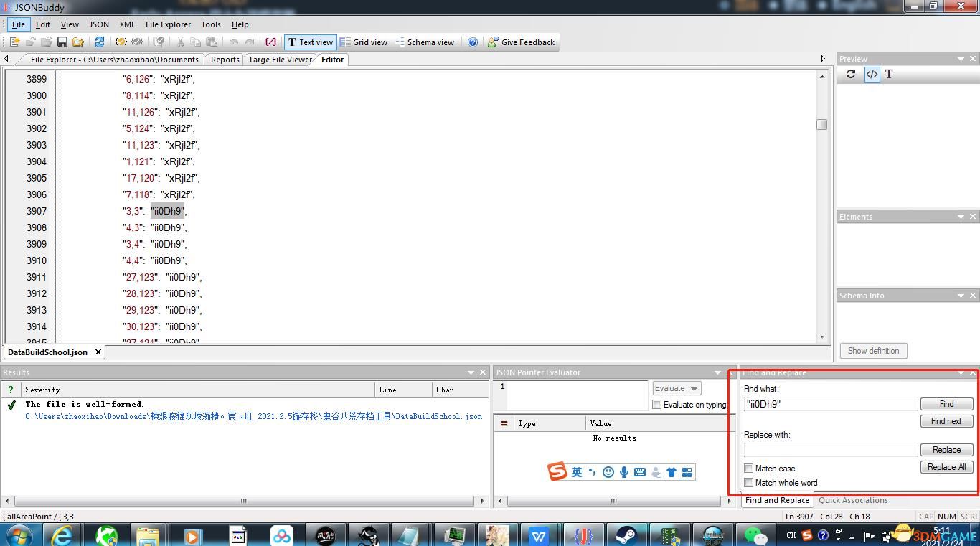Viewport: 980px width, 546px height.
Task: Open WeChat from the taskbar
Action: (755, 535)
